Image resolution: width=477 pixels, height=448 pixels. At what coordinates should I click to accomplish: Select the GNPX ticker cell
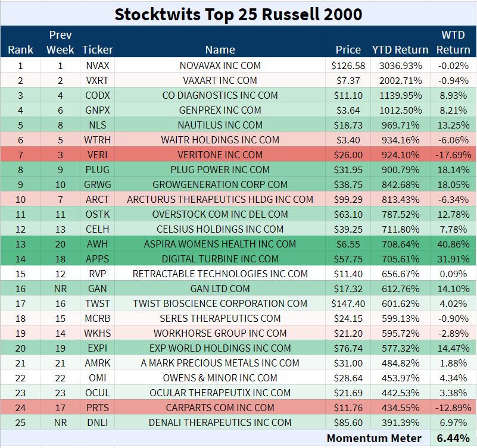[97, 110]
